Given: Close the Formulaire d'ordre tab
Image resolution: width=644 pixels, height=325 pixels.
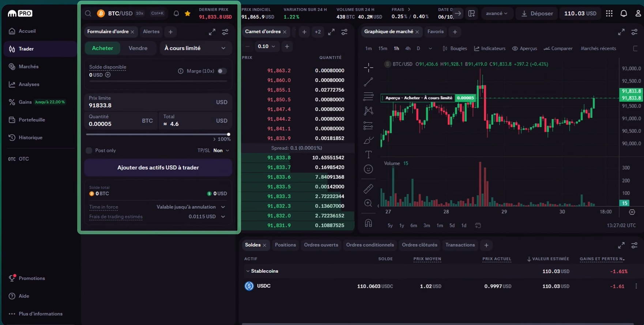Looking at the screenshot, I should pyautogui.click(x=132, y=32).
